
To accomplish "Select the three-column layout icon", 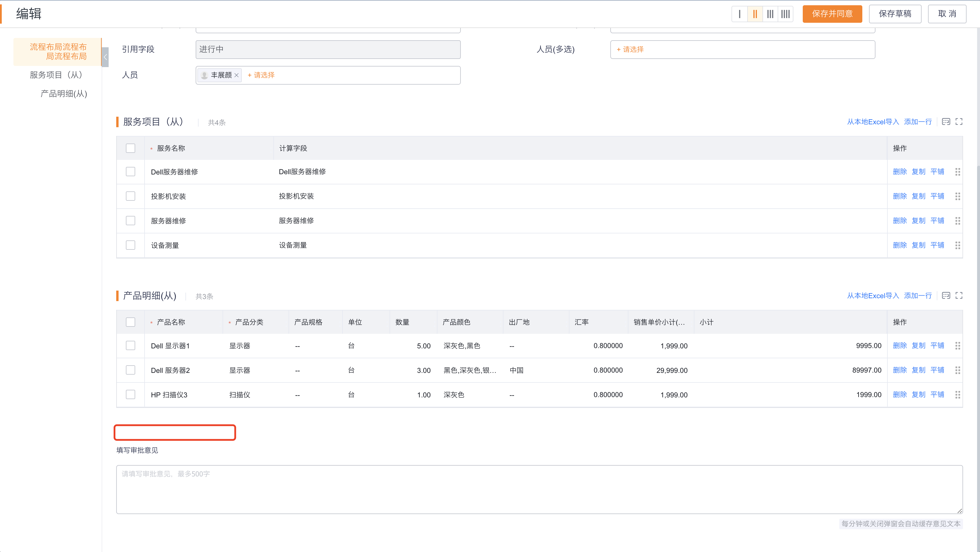I will point(770,14).
